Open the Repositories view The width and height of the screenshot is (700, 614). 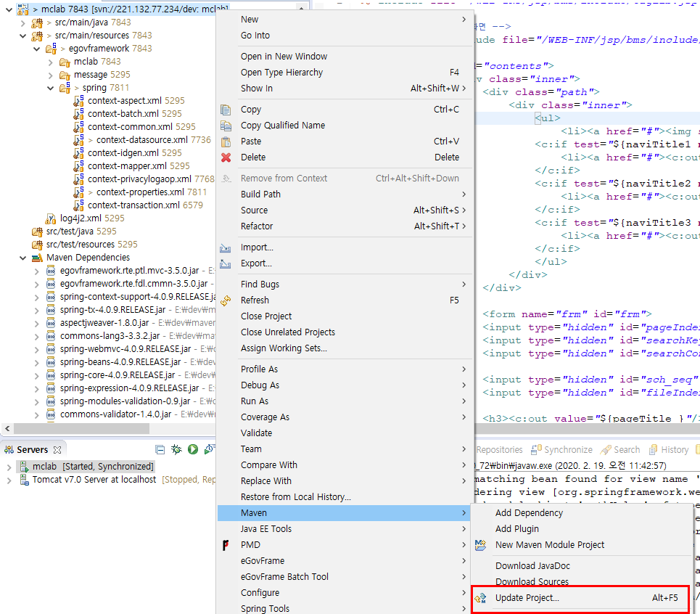[499, 450]
